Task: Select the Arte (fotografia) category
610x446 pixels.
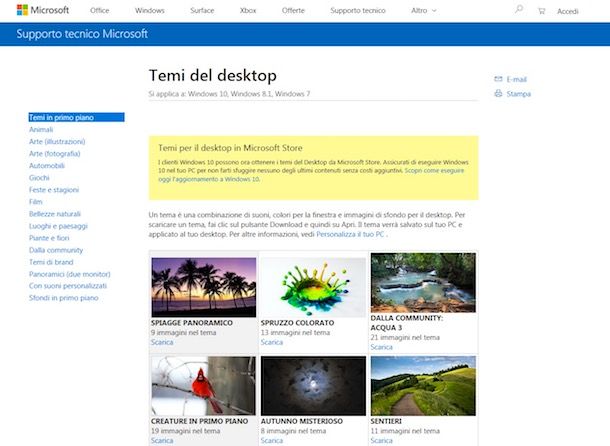Action: click(54, 154)
